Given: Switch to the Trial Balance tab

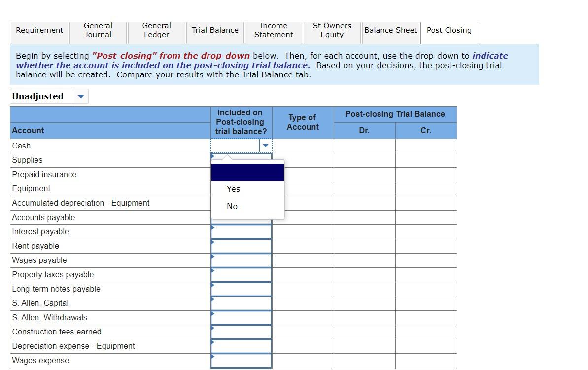Looking at the screenshot, I should 215,30.
